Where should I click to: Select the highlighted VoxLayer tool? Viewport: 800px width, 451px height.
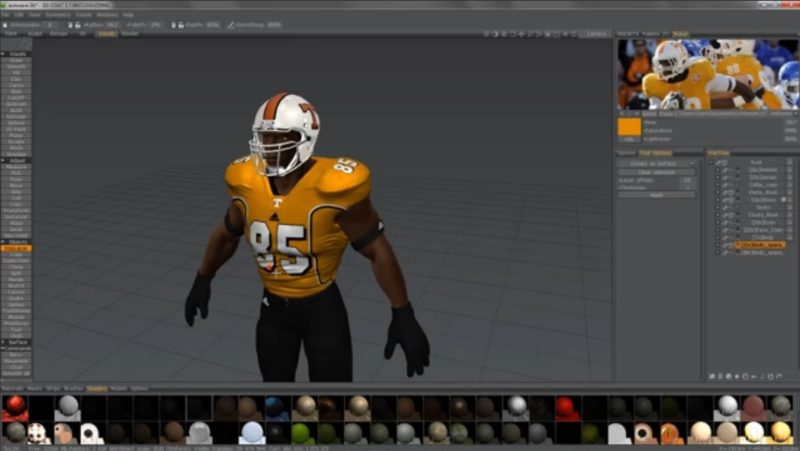(16, 248)
